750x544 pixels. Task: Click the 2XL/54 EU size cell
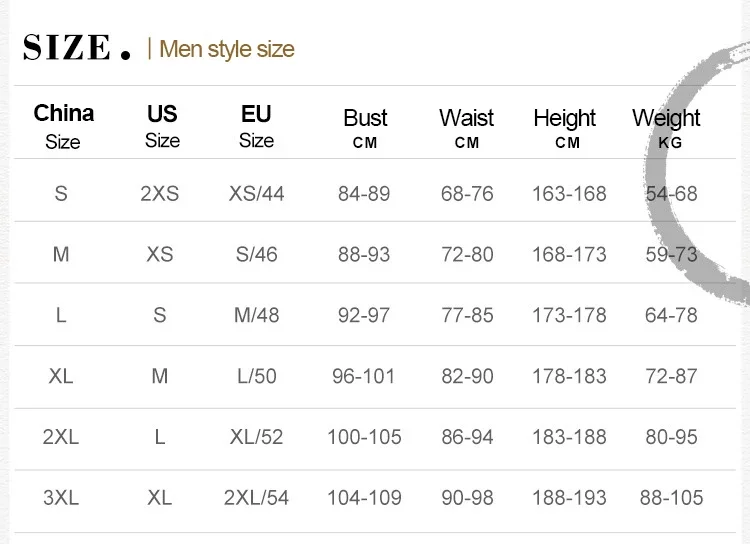(256, 498)
